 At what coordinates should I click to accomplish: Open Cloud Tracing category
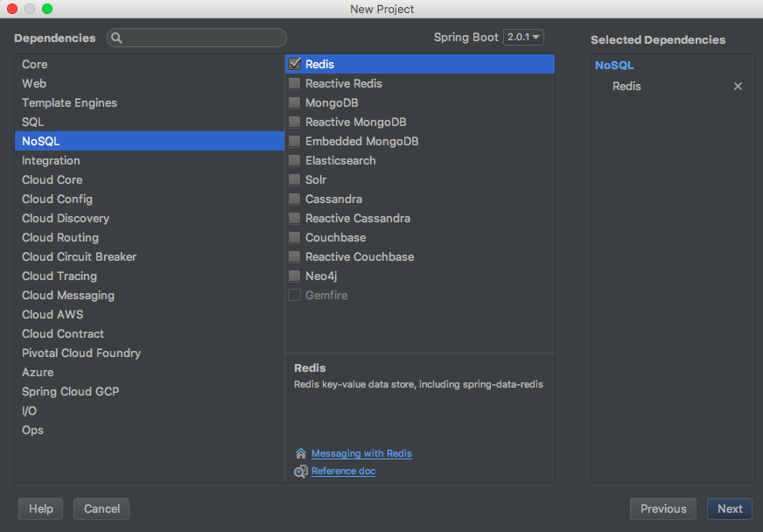(x=150, y=276)
